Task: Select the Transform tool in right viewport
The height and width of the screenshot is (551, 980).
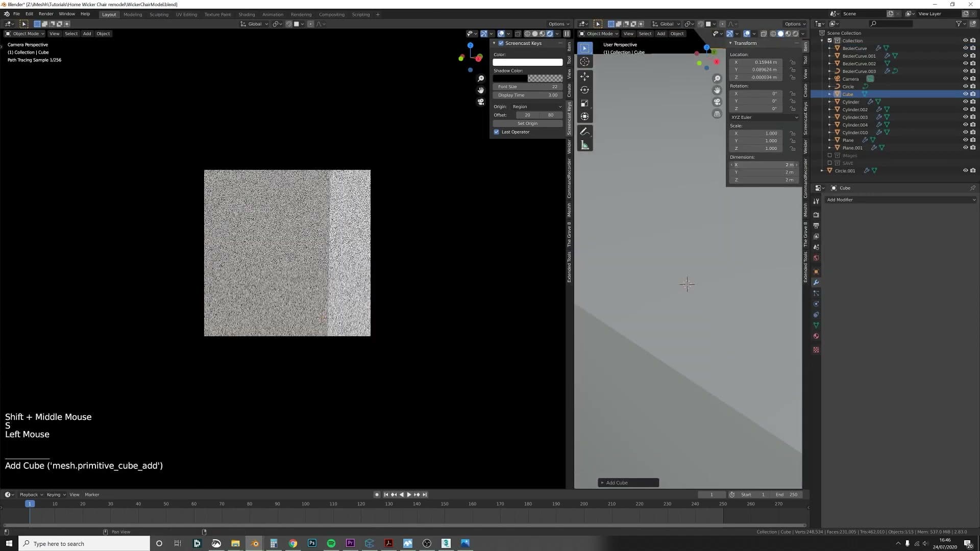Action: tap(584, 117)
